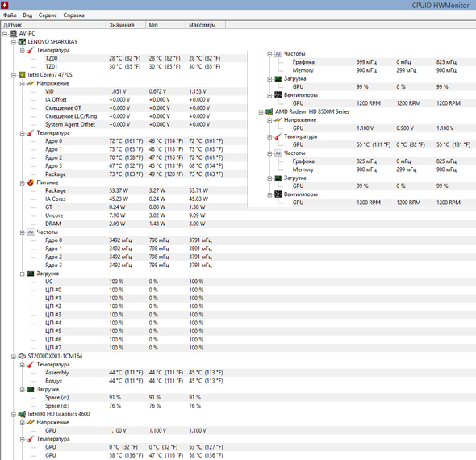Image resolution: width=476 pixels, height=460 pixels.
Task: Click the HWMonitor lightning app icon
Action: tap(5, 5)
